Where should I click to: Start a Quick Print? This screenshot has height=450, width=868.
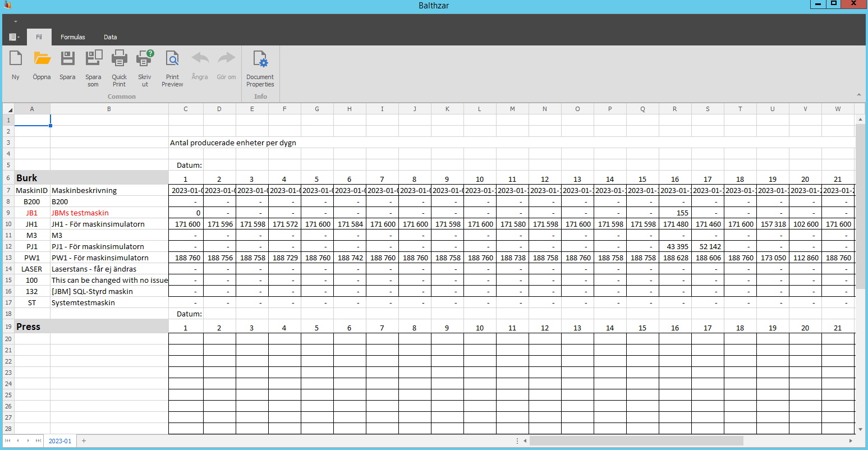(119, 65)
